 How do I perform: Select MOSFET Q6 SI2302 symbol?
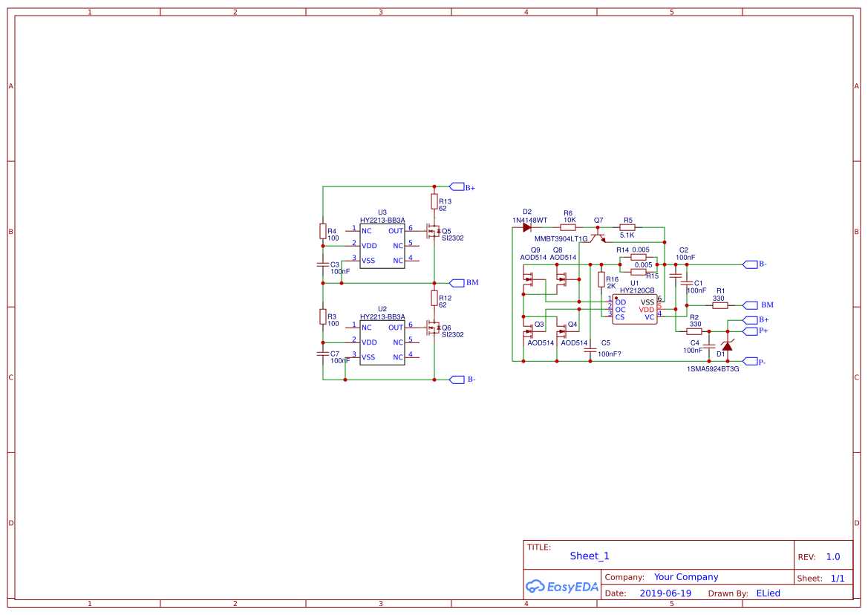pyautogui.click(x=434, y=327)
